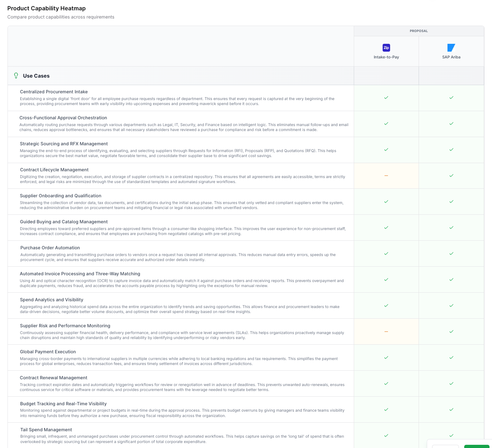This screenshot has height=448, width=492.
Task: Click Intake-to-Pay checkmark for Purchase Order Automation
Action: coord(386,254)
